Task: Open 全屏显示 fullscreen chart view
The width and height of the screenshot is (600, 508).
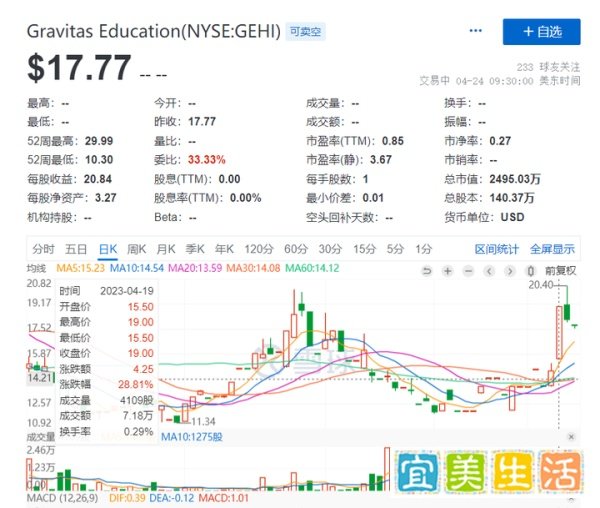Action: (552, 249)
